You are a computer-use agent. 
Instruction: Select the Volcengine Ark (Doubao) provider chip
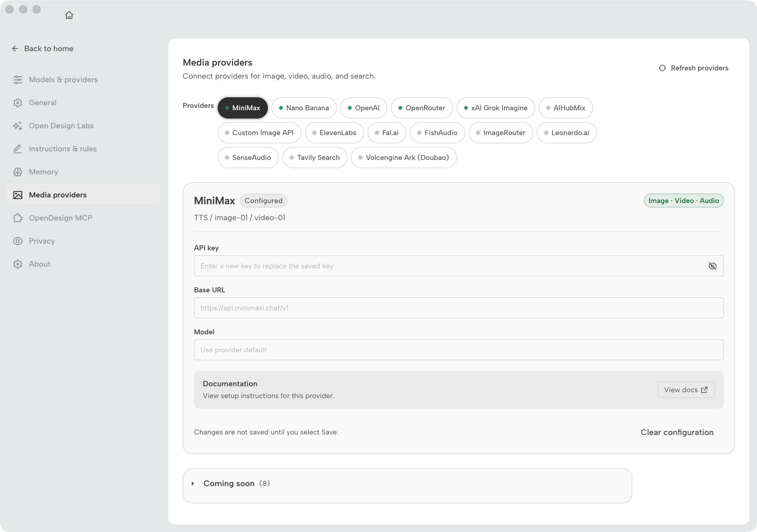tap(404, 157)
